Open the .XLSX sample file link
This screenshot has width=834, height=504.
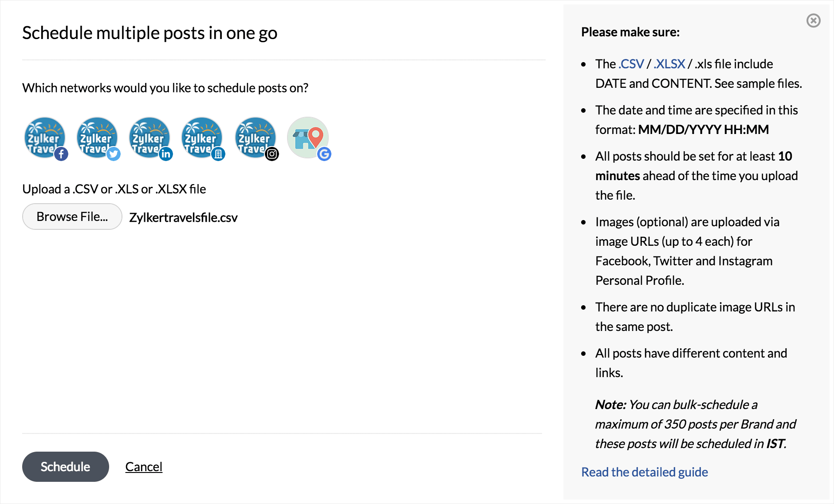click(669, 64)
